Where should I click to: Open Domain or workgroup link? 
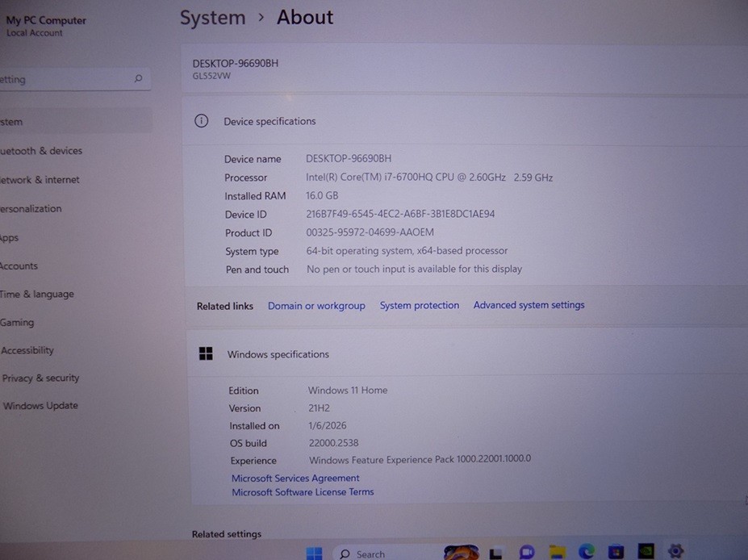[x=316, y=306]
